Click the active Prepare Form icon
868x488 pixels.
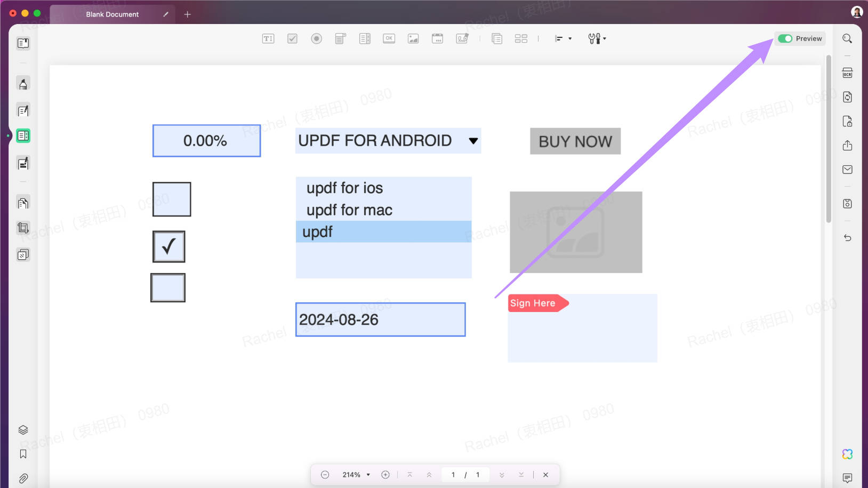23,135
